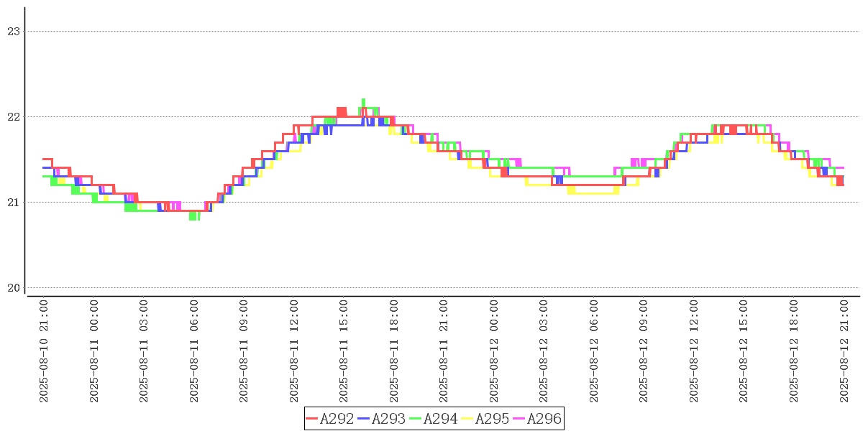Click the green dip below 21 near 06:00

193,217
